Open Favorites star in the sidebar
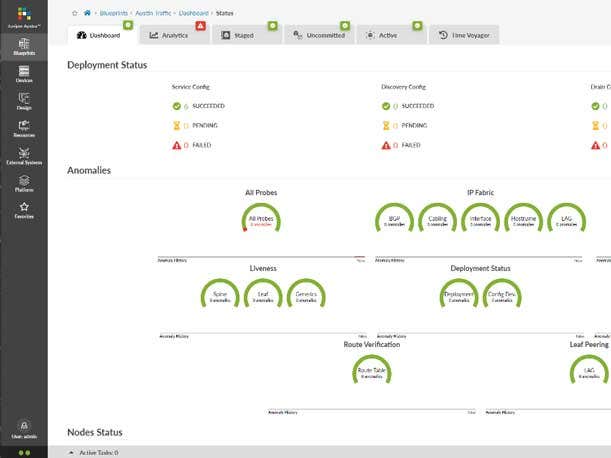 tap(23, 209)
